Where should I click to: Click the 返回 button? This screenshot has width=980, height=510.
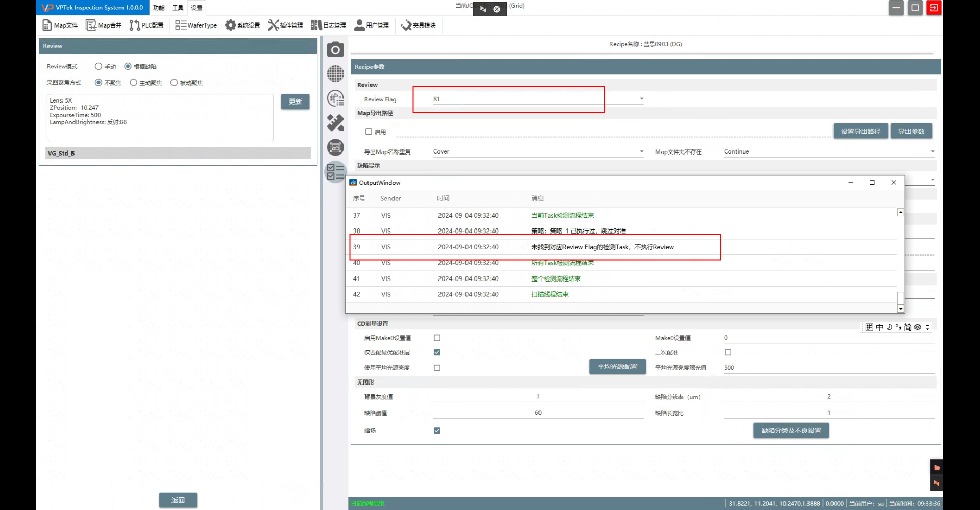178,500
